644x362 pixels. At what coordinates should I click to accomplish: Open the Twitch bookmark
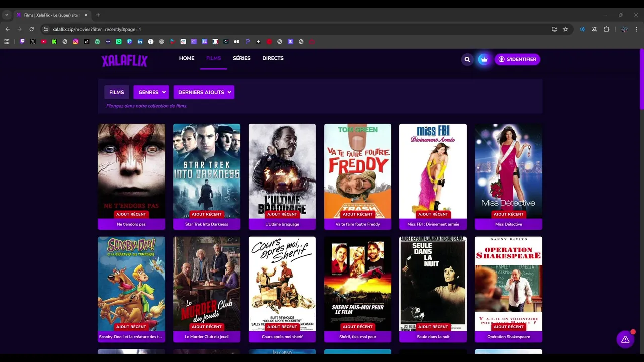(22, 42)
